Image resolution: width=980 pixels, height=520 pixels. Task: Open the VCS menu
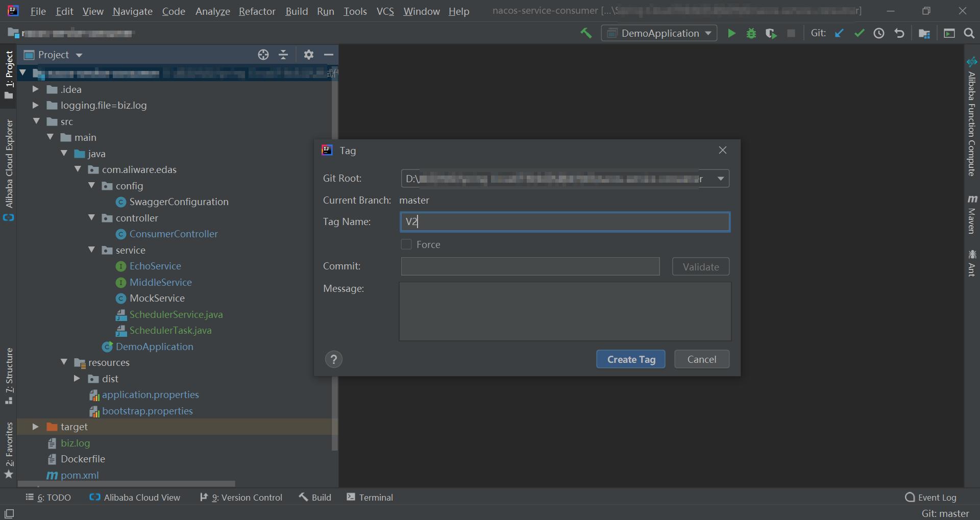pyautogui.click(x=385, y=11)
